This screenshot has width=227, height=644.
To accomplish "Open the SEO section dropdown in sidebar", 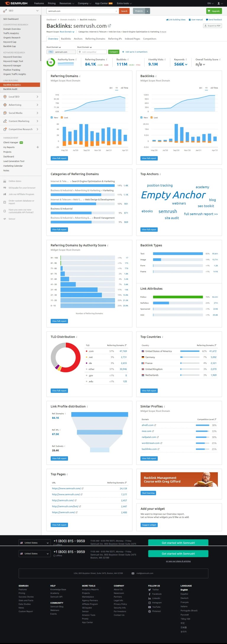I will [x=37, y=11].
